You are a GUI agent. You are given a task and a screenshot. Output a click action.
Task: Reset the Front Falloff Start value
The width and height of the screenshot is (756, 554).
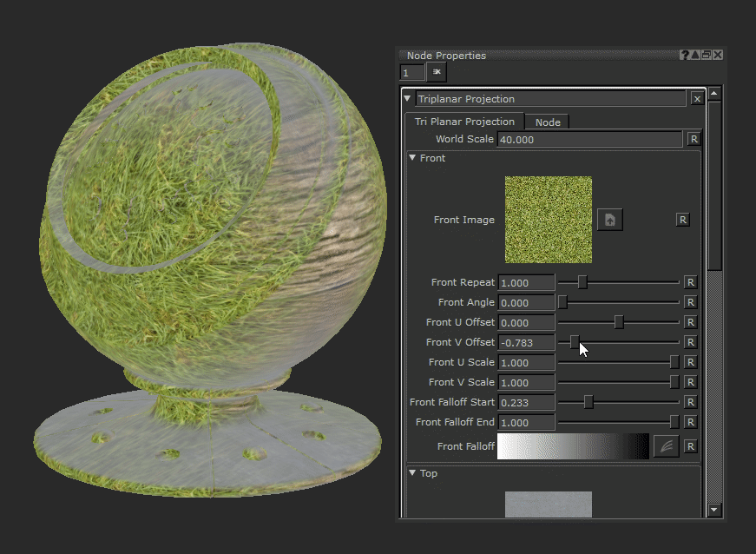pos(690,402)
